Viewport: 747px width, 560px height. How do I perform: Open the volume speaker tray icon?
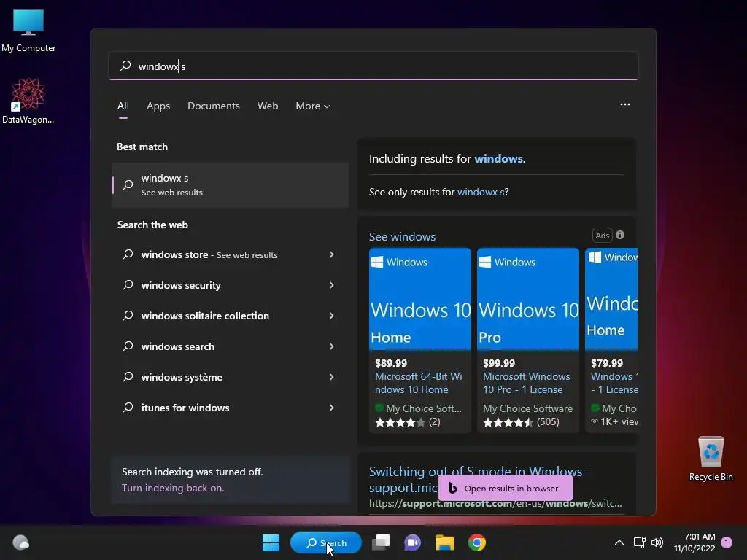(657, 542)
